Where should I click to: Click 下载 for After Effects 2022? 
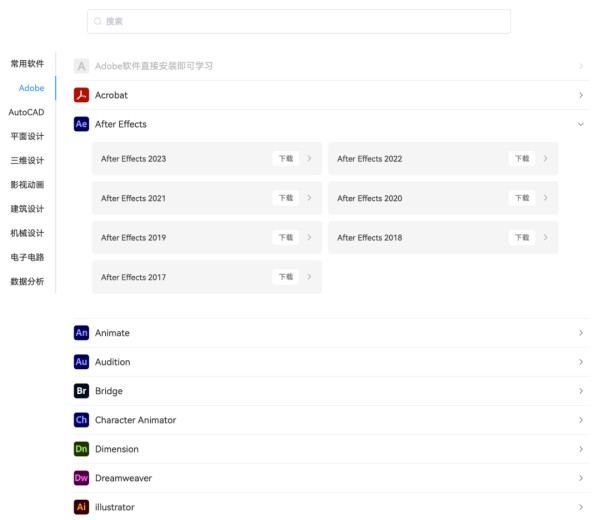522,158
